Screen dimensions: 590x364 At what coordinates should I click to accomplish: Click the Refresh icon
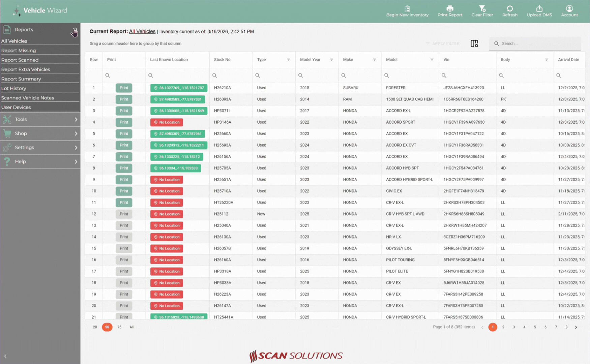pyautogui.click(x=510, y=8)
